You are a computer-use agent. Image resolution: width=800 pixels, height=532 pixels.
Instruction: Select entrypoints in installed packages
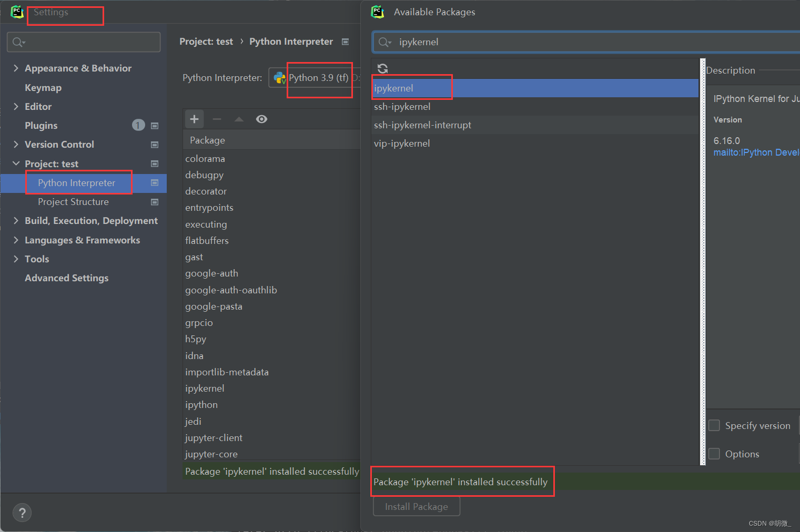(271, 208)
